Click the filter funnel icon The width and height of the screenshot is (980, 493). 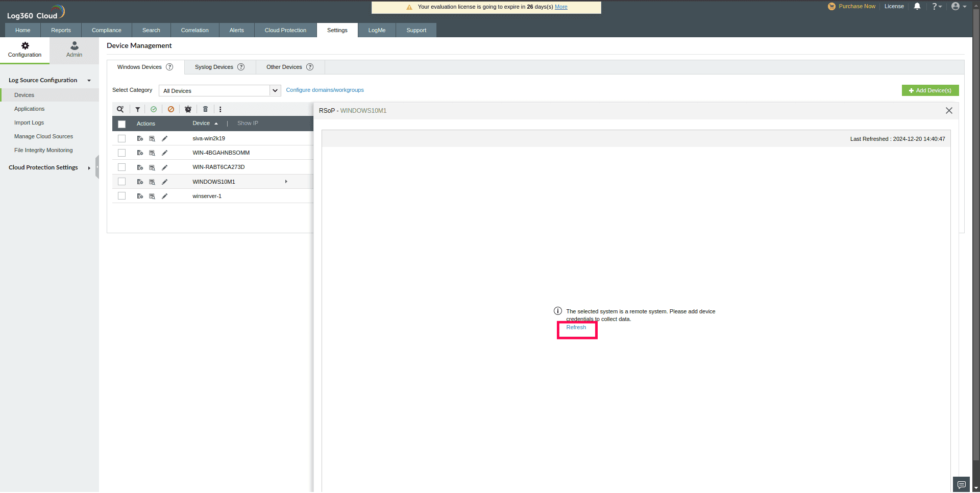click(x=138, y=109)
